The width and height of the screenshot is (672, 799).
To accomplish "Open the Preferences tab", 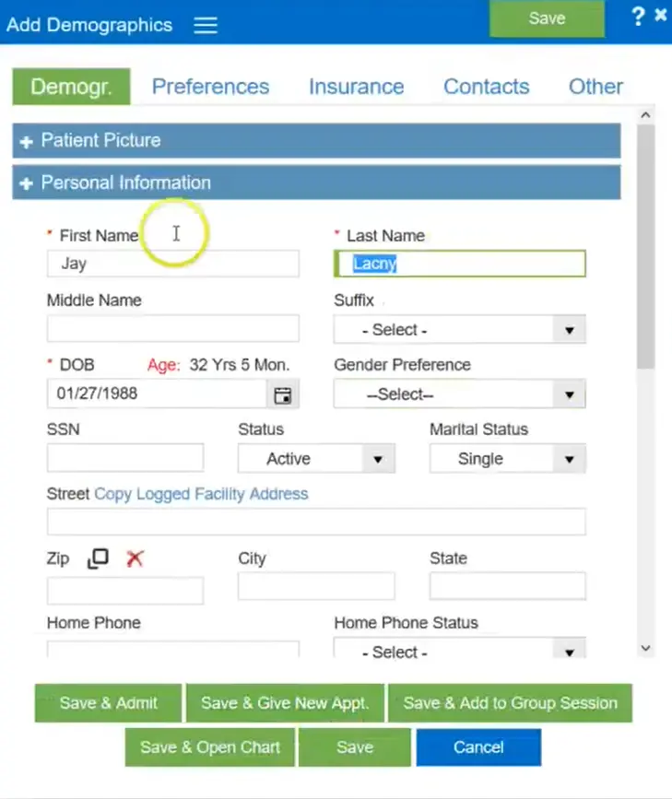I will click(210, 86).
